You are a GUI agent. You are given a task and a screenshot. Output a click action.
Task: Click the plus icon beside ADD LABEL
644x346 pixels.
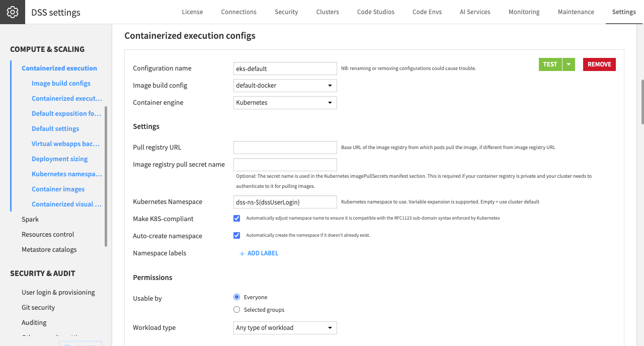242,254
